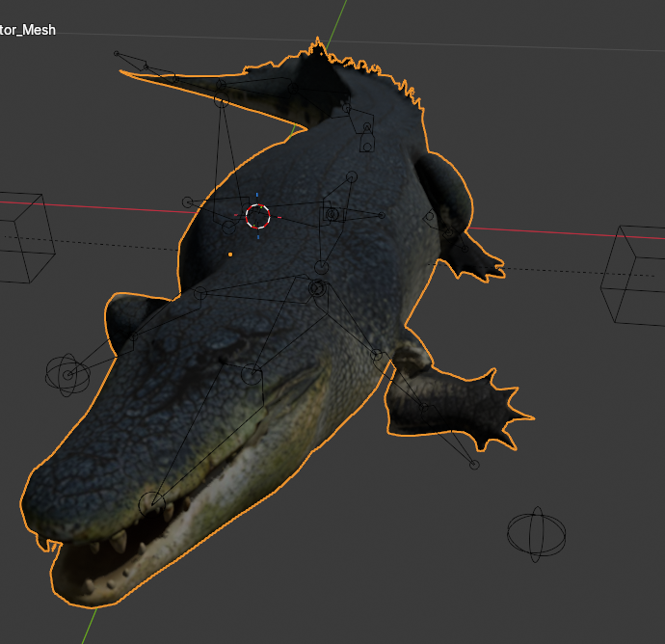Click the bone joint circle near jaw teeth
Screen dimensions: 665x644
tap(151, 504)
